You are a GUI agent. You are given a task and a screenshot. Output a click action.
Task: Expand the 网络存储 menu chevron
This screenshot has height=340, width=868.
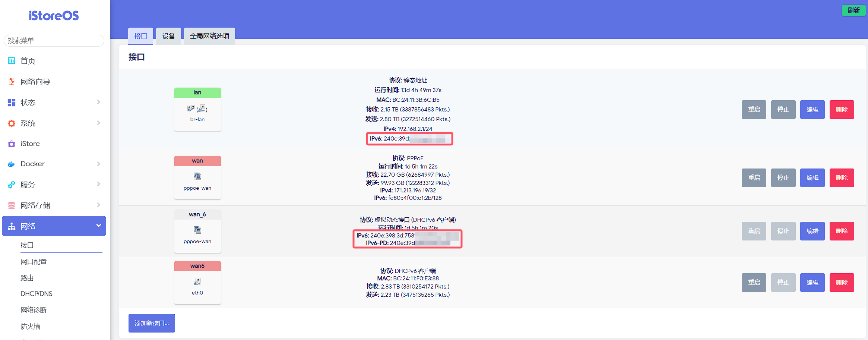[98, 205]
